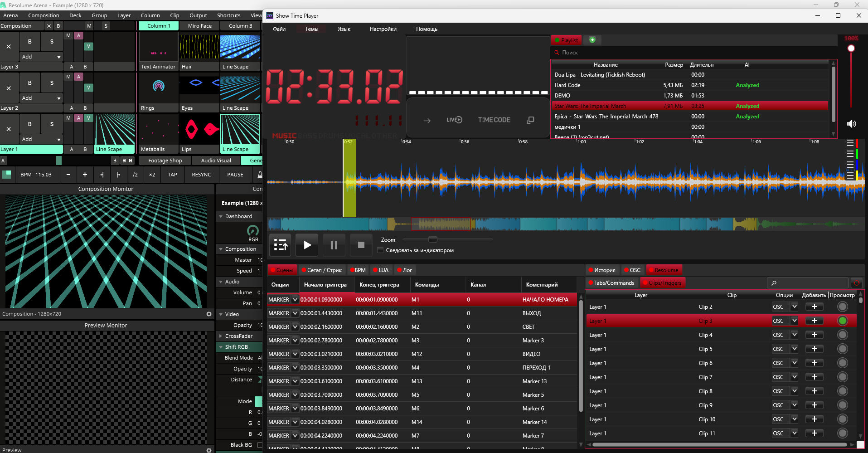Toggle the preview circle for Clip 6
Screen dimensions: 868x453
[842, 363]
